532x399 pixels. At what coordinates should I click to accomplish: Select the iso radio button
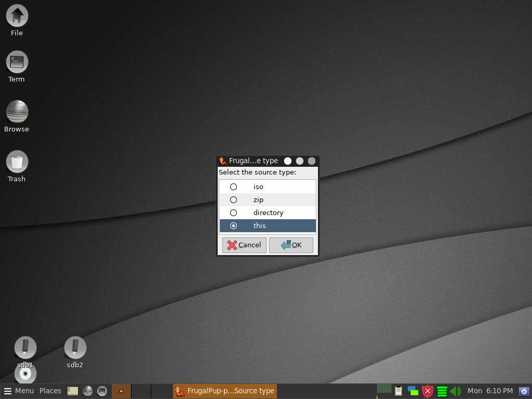coord(234,187)
